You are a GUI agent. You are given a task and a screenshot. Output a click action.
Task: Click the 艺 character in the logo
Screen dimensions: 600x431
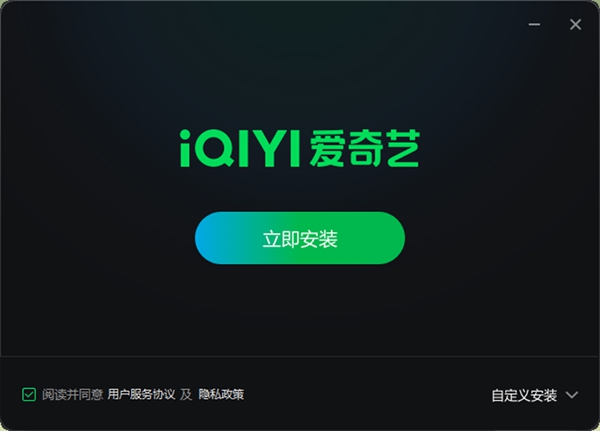[x=403, y=149]
